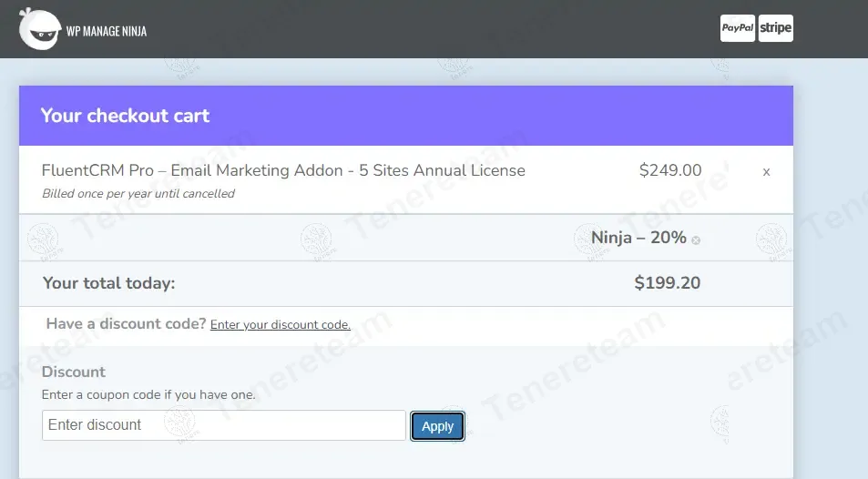Click the 'Your checkout cart' header

click(x=125, y=116)
